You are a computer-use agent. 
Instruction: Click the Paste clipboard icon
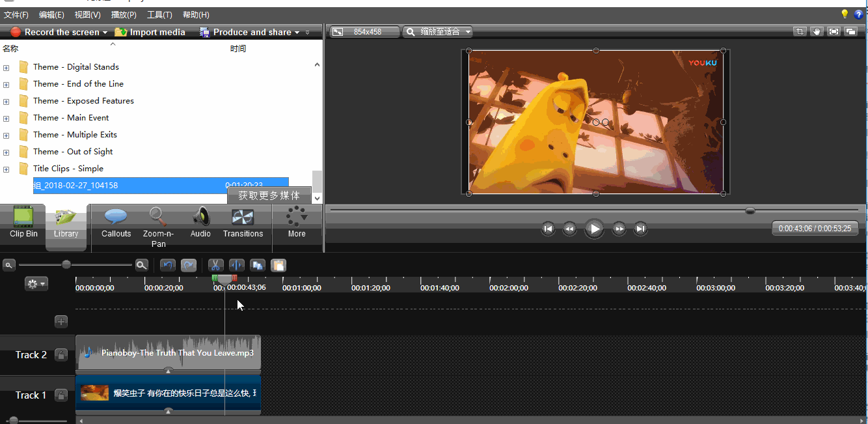pos(278,265)
